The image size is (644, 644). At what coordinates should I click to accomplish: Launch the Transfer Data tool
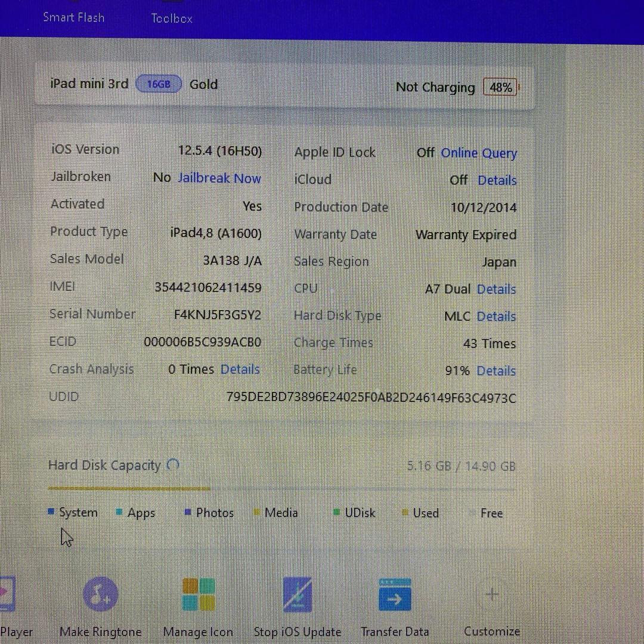395,595
